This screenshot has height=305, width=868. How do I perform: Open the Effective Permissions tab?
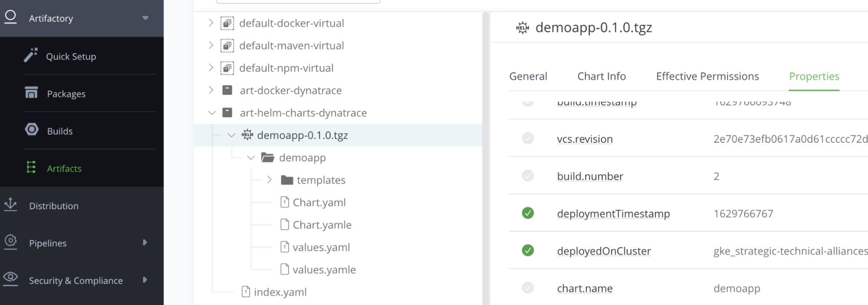(707, 76)
